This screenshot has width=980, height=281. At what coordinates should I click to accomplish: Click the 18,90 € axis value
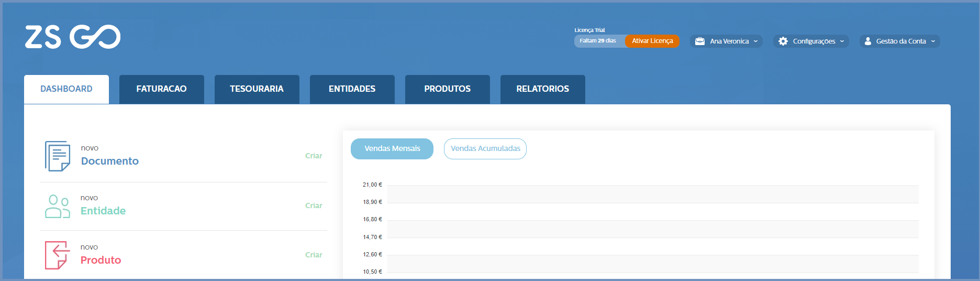tap(372, 202)
